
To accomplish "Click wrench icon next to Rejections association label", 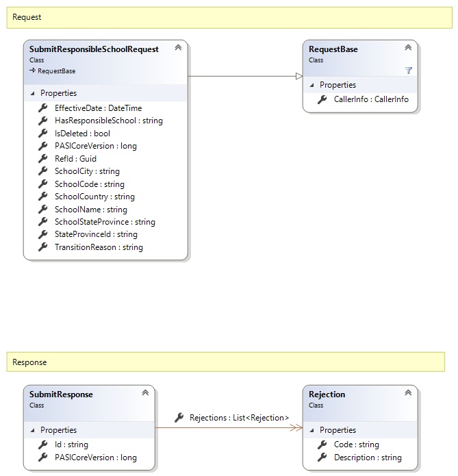I will click(x=179, y=417).
